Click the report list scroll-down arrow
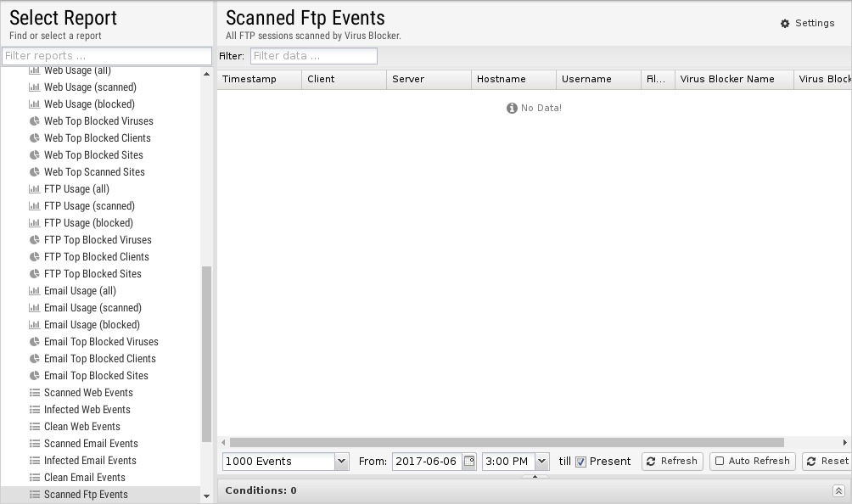The width and height of the screenshot is (852, 504). pos(206,496)
